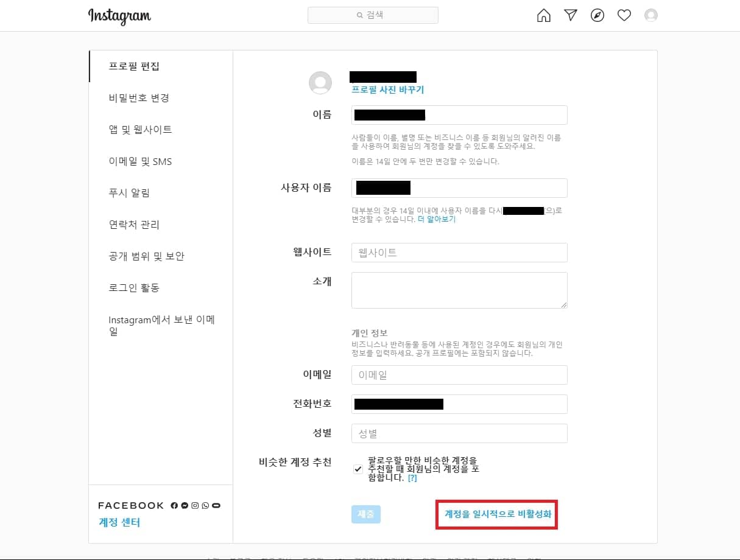The image size is (740, 560).
Task: Open 푸시 알림 settings
Action: pos(161,193)
